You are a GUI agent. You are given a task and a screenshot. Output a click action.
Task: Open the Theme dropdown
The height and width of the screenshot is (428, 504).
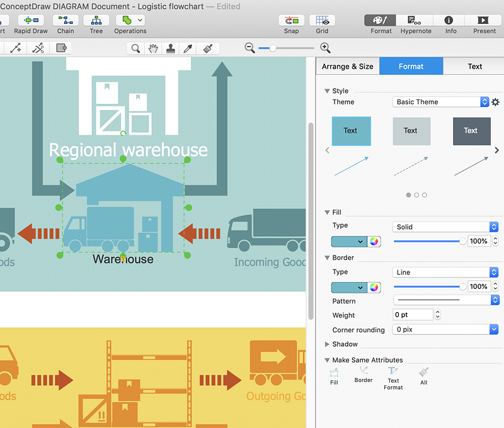pos(440,102)
